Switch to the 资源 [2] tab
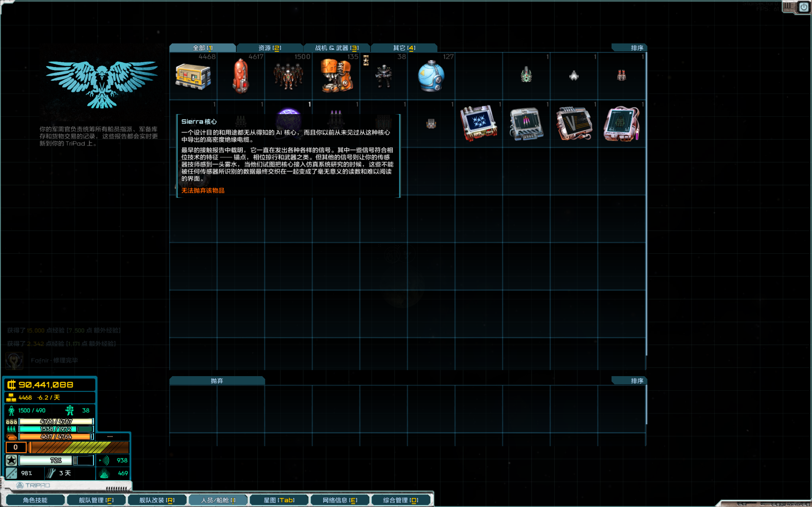 270,48
